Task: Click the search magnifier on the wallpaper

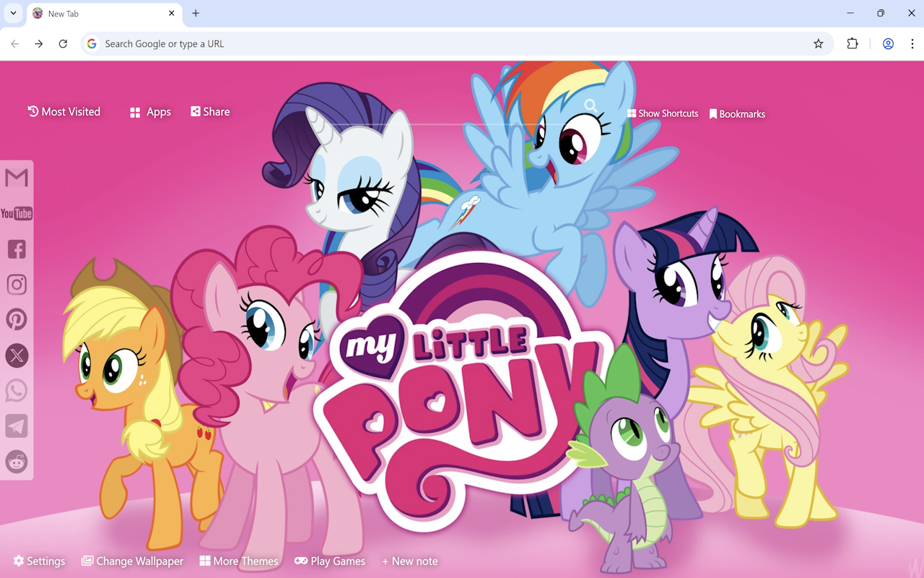Action: 590,106
